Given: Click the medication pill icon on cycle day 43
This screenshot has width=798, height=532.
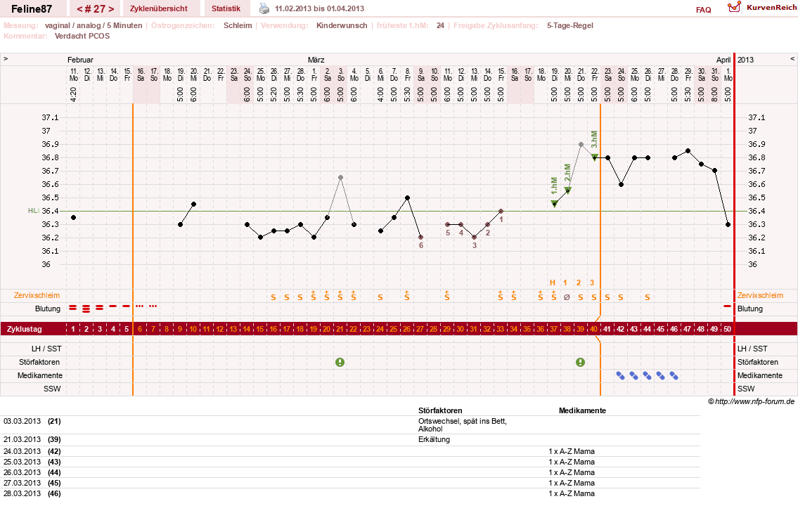Looking at the screenshot, I should 633,376.
